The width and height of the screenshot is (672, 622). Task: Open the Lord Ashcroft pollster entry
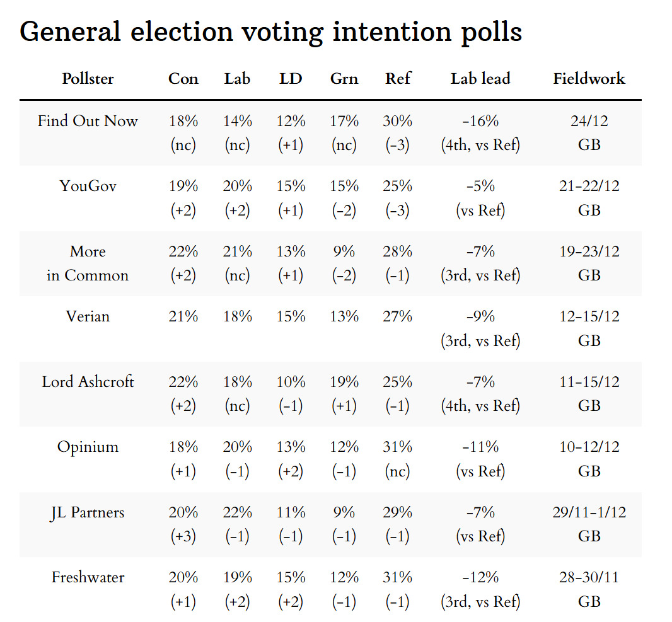click(x=88, y=382)
